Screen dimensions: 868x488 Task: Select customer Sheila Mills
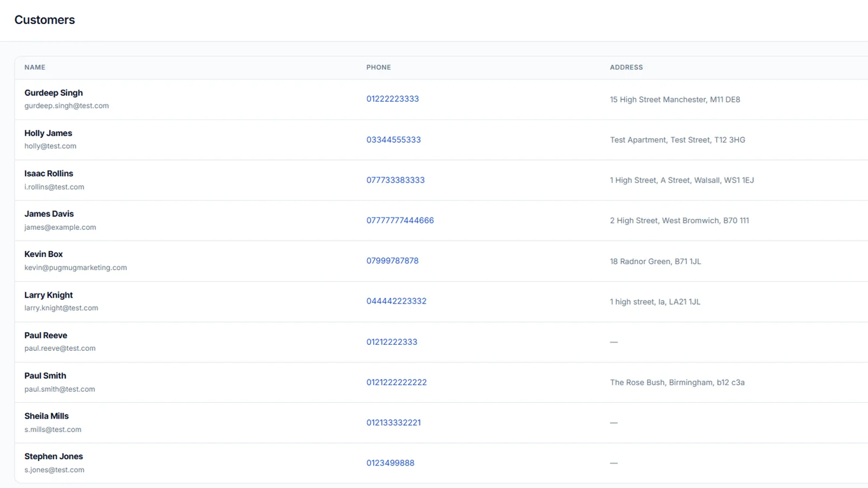point(47,416)
